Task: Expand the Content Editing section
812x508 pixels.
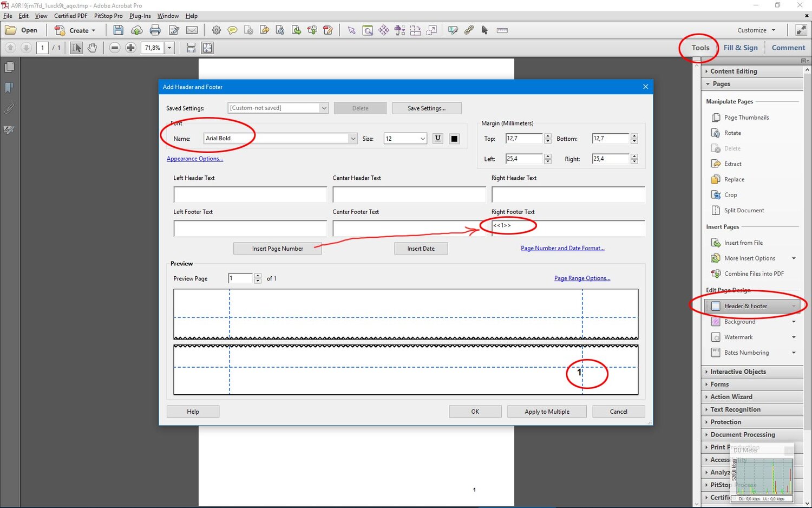Action: click(734, 71)
